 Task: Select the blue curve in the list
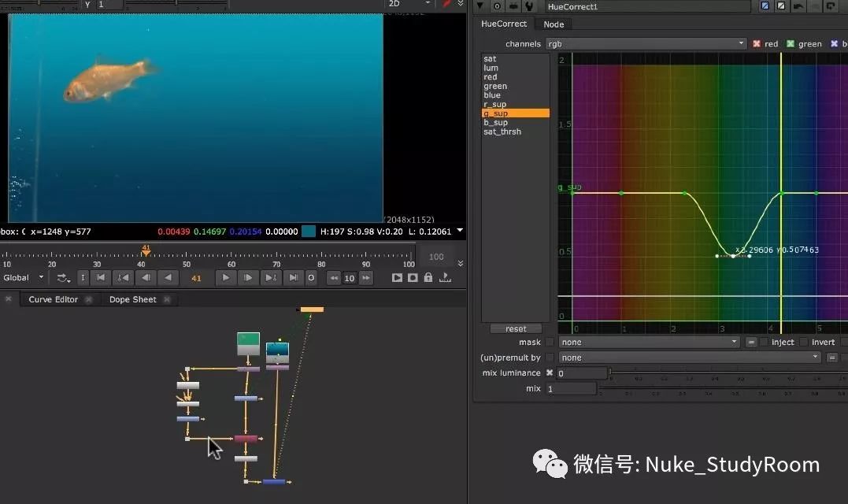492,95
